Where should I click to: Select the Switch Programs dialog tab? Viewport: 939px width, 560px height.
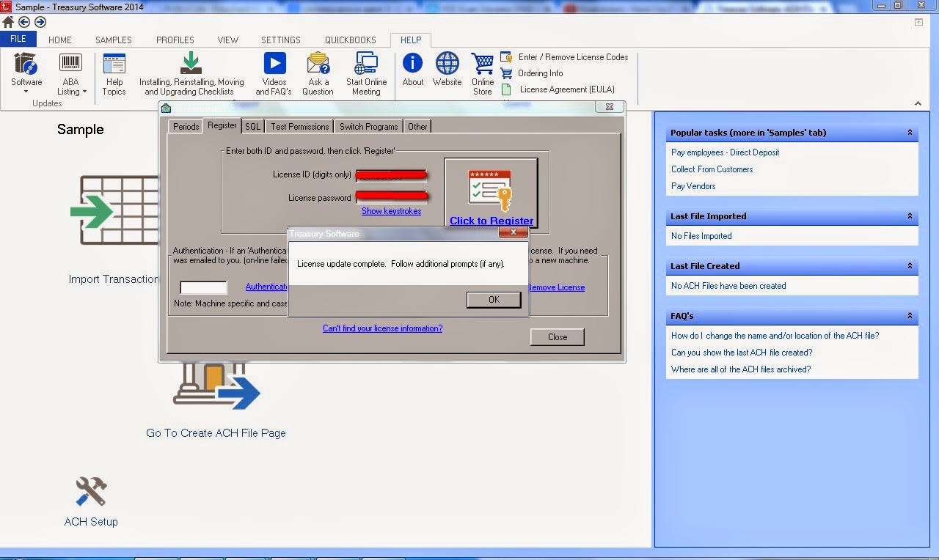pyautogui.click(x=368, y=127)
